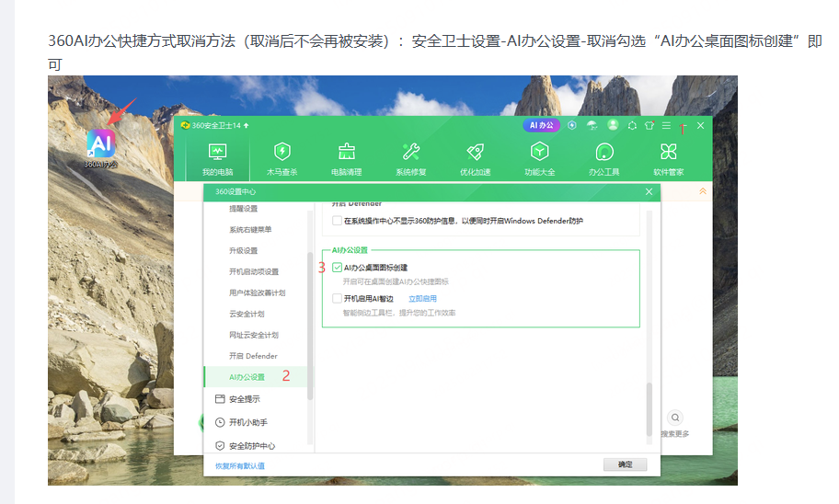
Task: Click the AI办公设置 group heading
Action: [350, 250]
